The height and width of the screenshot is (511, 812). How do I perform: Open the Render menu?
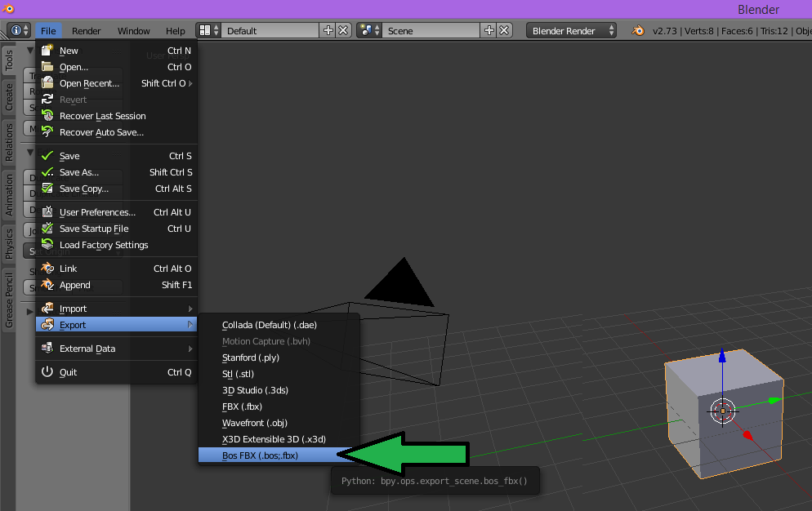pyautogui.click(x=86, y=31)
